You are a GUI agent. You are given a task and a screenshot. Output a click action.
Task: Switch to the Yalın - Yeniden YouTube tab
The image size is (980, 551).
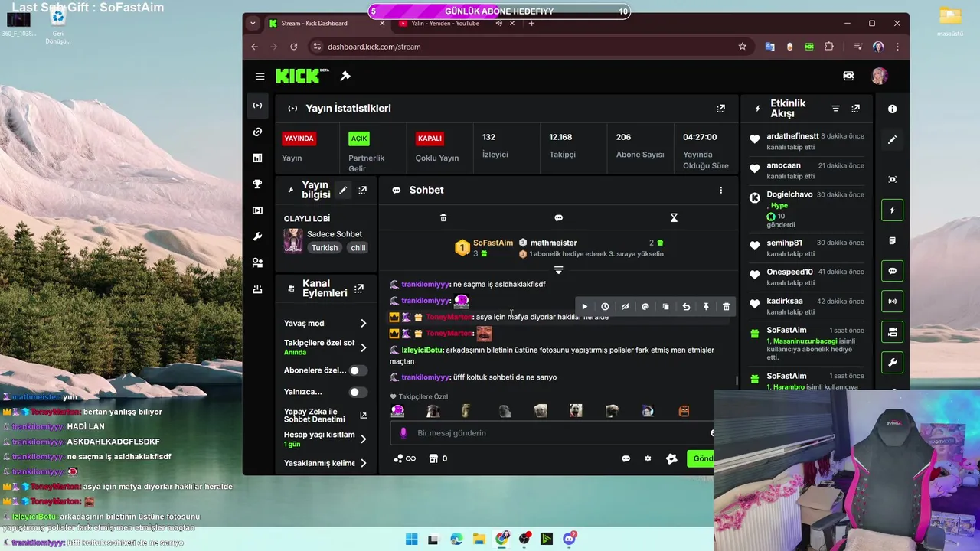pyautogui.click(x=456, y=24)
